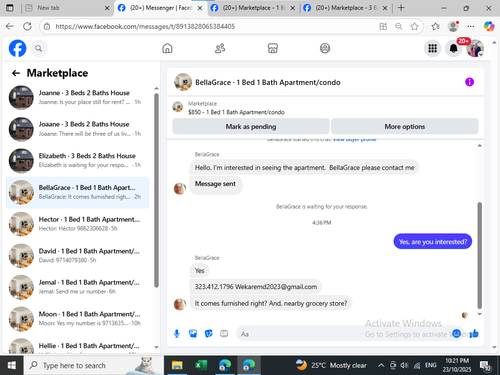Click the chat messages scrollbar
The image size is (500, 375).
pyautogui.click(x=480, y=255)
